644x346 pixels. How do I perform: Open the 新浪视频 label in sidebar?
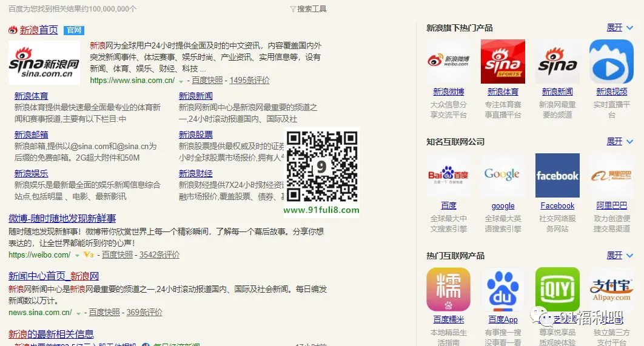click(611, 92)
